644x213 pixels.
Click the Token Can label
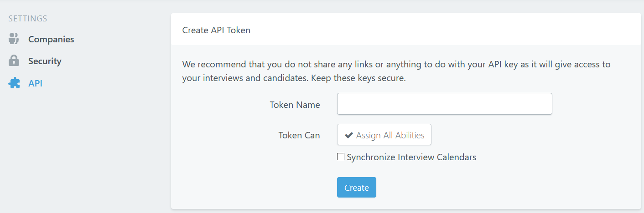coord(299,135)
